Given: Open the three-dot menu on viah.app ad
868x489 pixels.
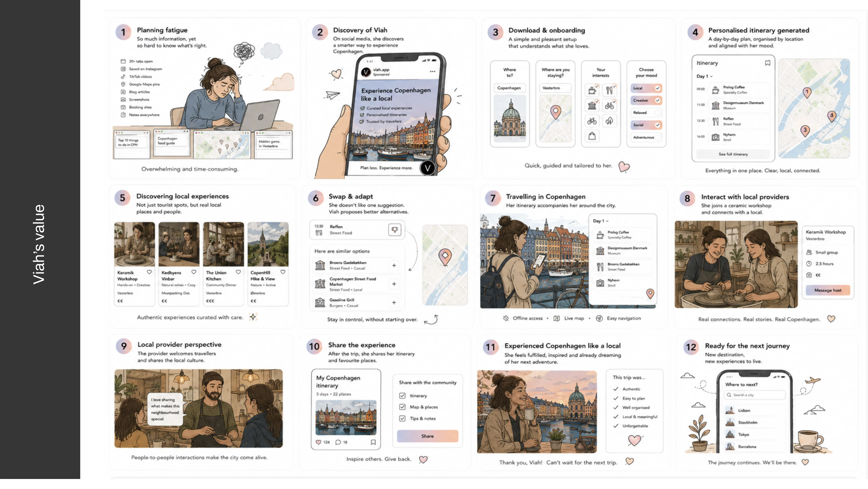Looking at the screenshot, I should tap(432, 72).
